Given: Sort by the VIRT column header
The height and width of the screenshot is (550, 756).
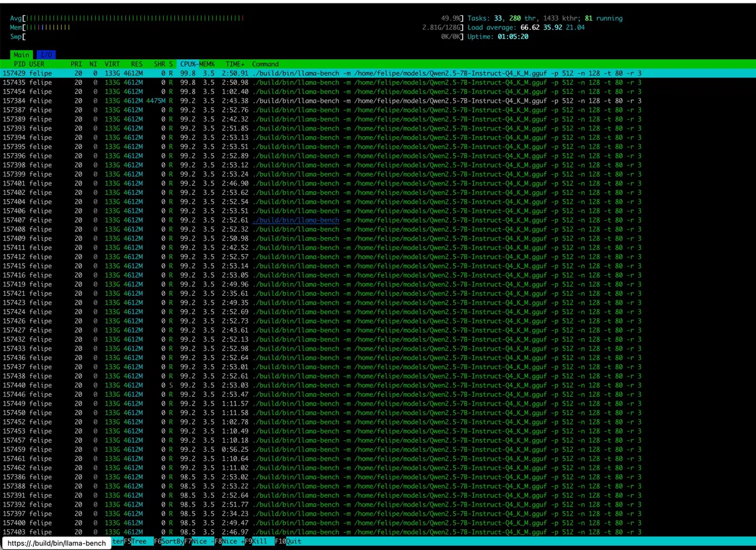Looking at the screenshot, I should pos(112,64).
